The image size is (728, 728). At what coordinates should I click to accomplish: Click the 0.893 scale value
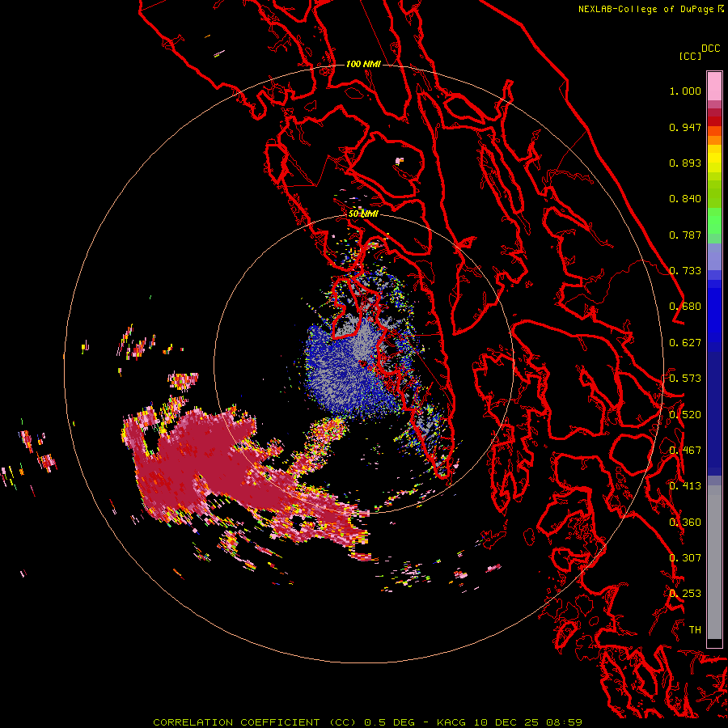(685, 163)
